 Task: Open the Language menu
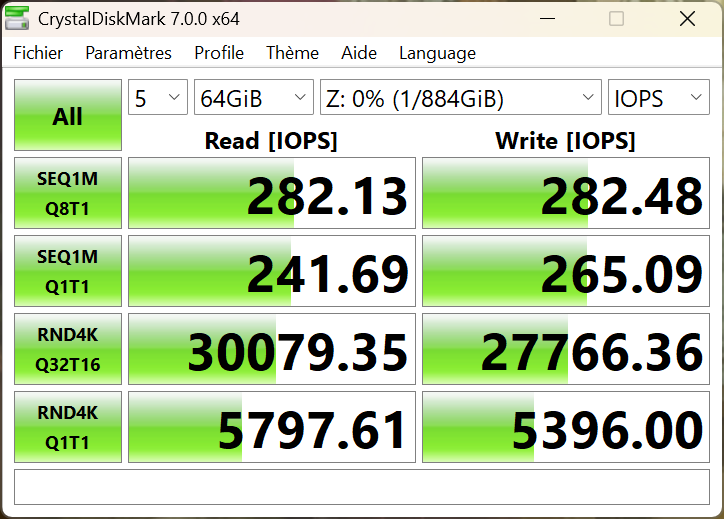[x=437, y=53]
